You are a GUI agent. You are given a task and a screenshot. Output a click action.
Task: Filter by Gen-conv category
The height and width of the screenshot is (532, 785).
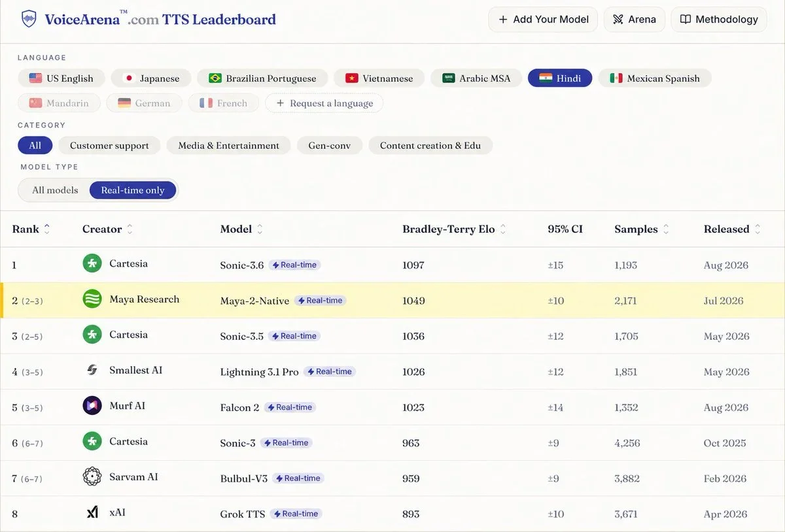click(x=330, y=145)
